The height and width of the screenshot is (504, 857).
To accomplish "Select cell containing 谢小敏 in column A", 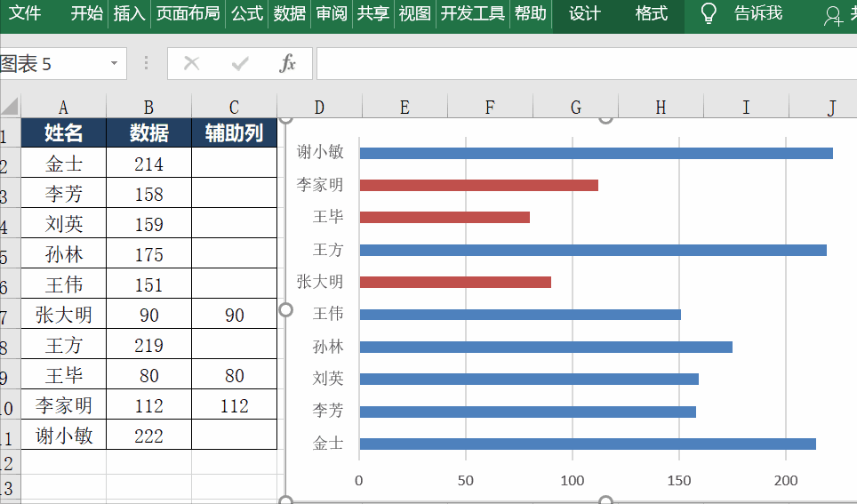I will (63, 436).
